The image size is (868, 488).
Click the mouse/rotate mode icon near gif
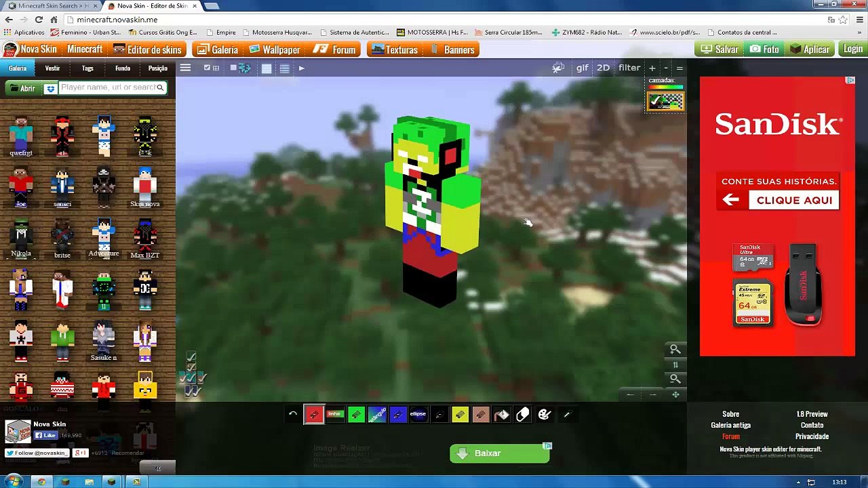point(558,68)
